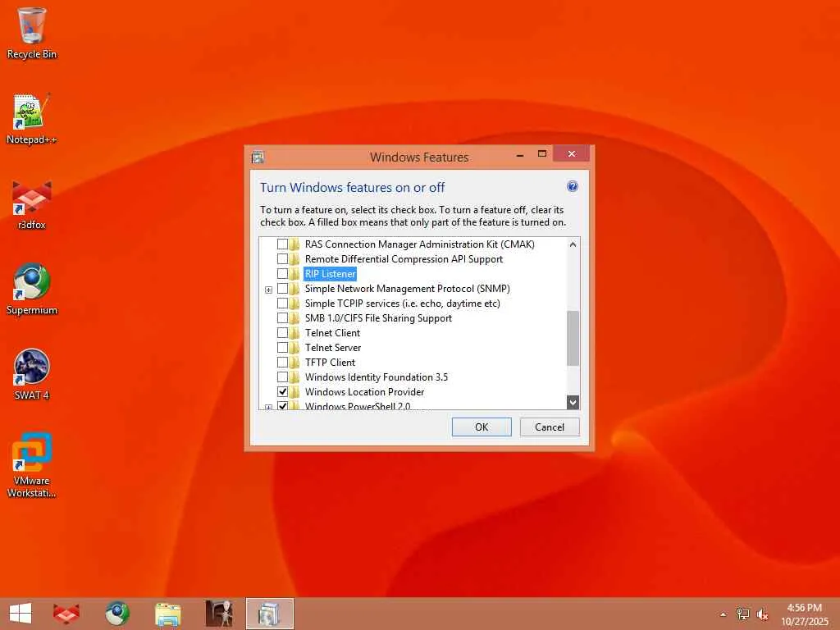The height and width of the screenshot is (630, 840).
Task: Select the SWAT 4 desktop shortcut
Action: click(31, 374)
